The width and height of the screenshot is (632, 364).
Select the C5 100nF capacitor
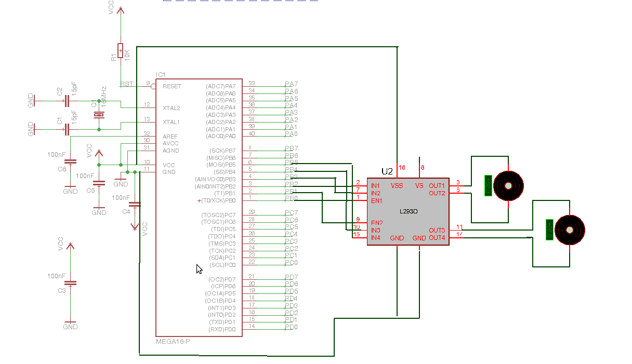point(99,183)
